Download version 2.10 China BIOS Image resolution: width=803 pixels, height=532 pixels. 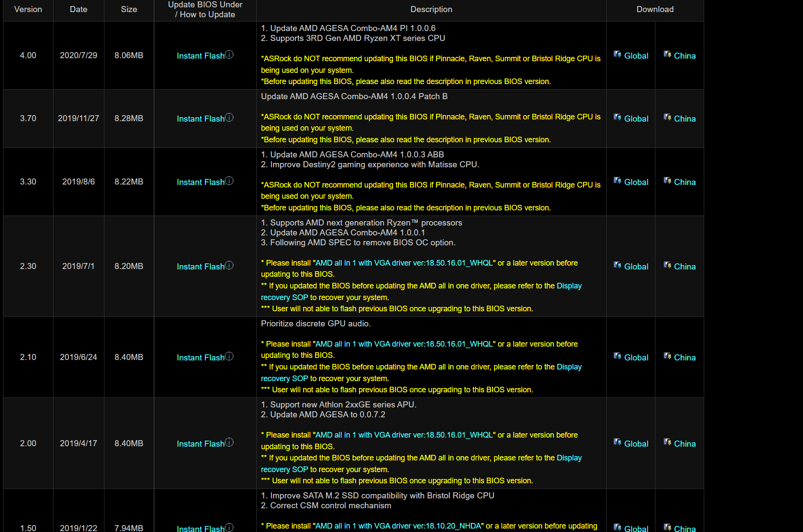[685, 357]
